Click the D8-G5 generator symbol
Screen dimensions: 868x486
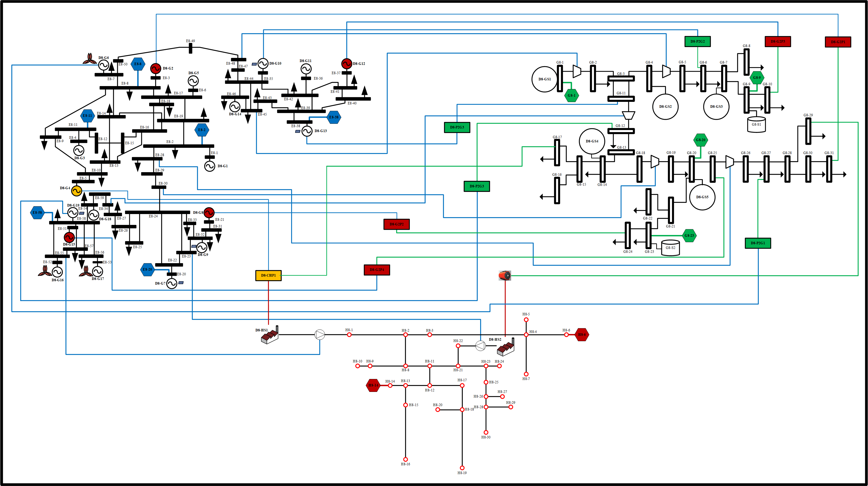[x=193, y=81]
